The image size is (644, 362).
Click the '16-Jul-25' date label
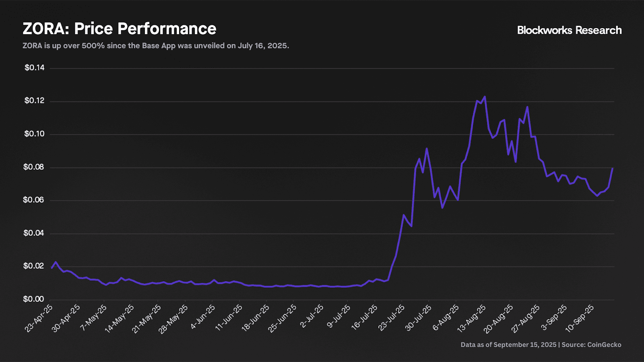(364, 317)
